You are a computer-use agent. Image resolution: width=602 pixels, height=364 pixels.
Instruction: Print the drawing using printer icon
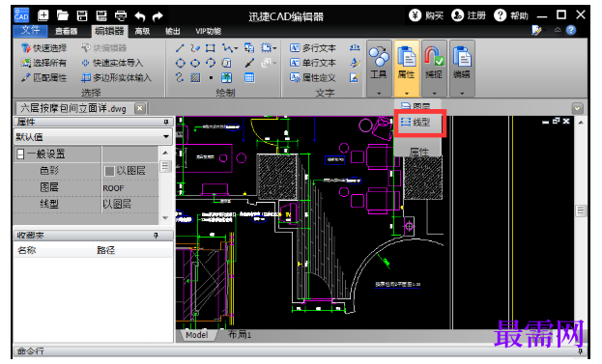121,15
